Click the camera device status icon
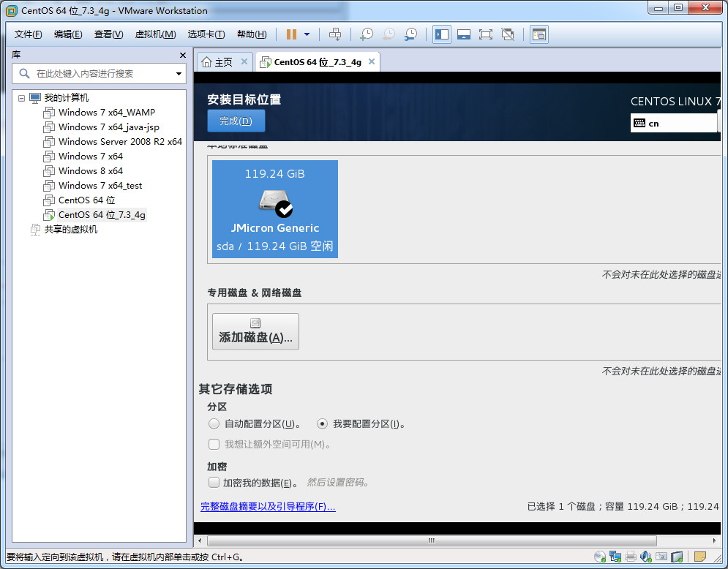Image resolution: width=728 pixels, height=569 pixels. tap(661, 557)
